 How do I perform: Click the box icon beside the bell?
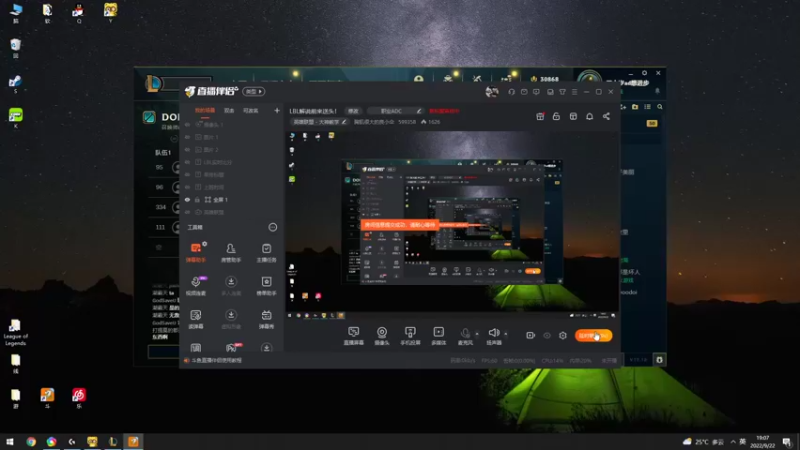[x=573, y=116]
